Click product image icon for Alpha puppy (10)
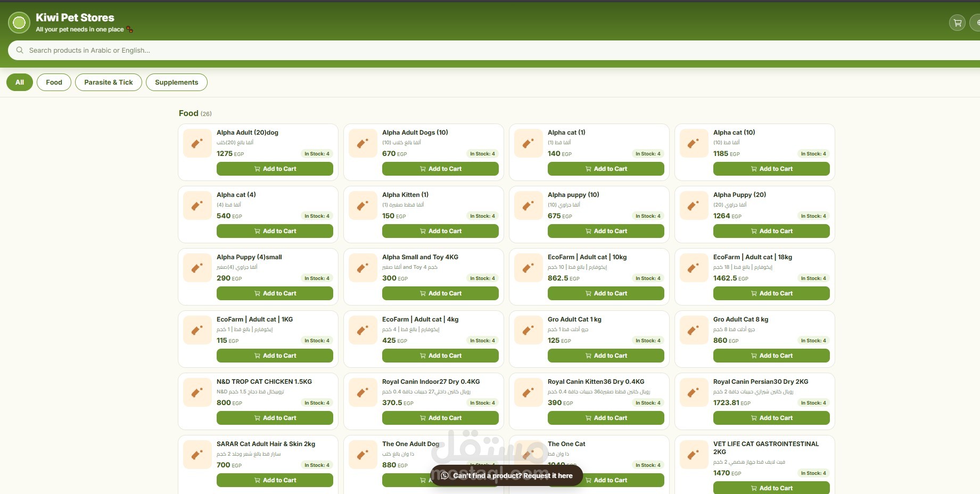The width and height of the screenshot is (980, 494). click(x=528, y=205)
